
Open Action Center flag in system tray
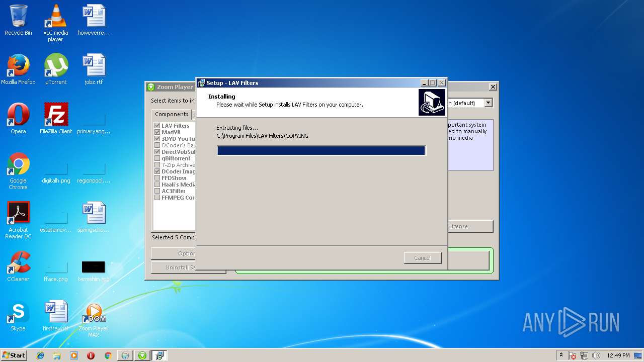point(572,355)
